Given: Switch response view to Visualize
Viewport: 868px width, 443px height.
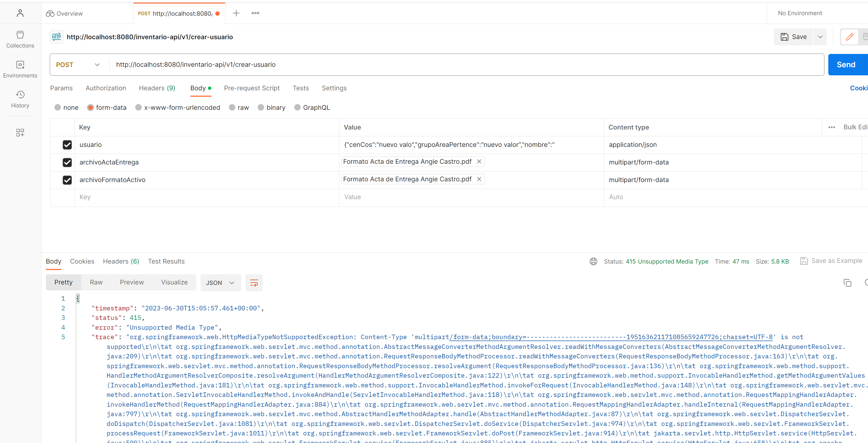Looking at the screenshot, I should click(x=174, y=282).
